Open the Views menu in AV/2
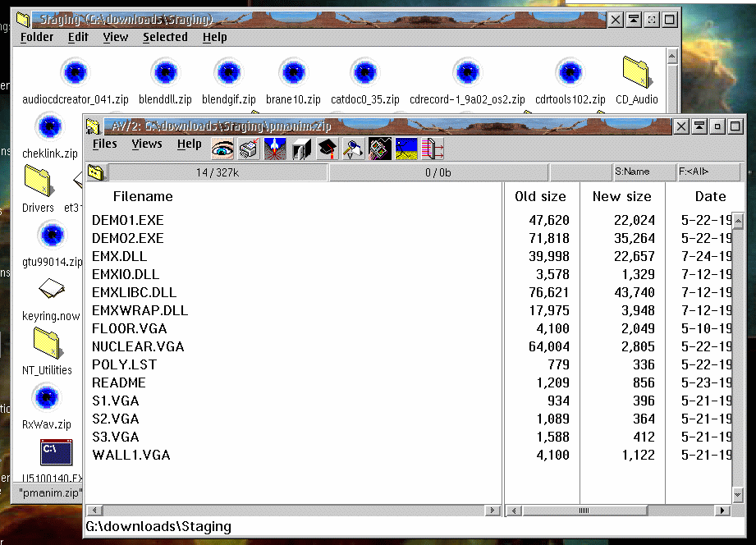756x545 pixels. 147,144
